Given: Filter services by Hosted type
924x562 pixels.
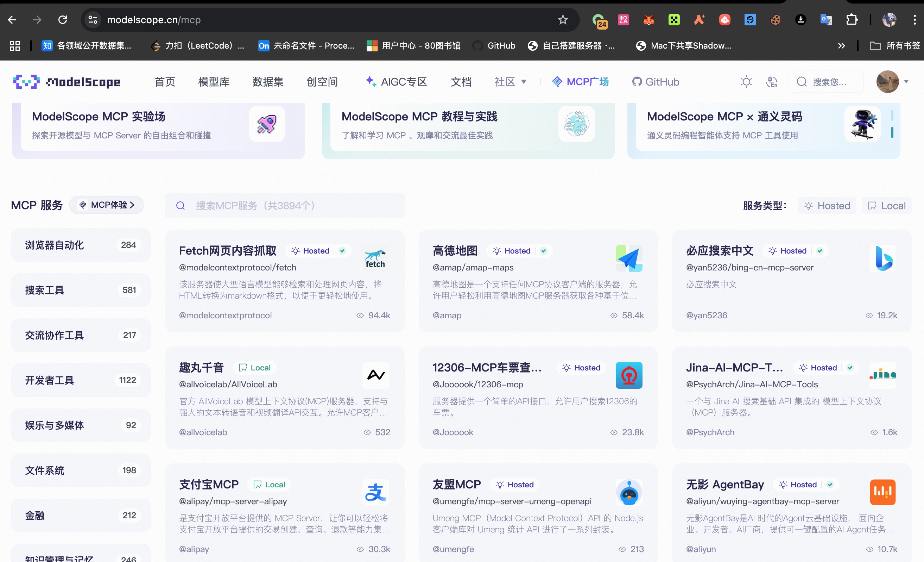Looking at the screenshot, I should point(827,206).
